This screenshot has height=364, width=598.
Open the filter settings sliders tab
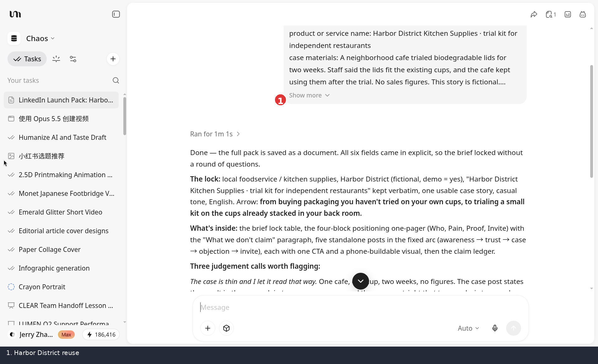(x=73, y=59)
